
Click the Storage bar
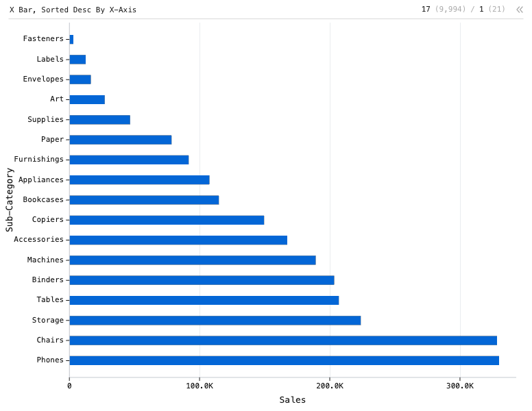(x=215, y=321)
